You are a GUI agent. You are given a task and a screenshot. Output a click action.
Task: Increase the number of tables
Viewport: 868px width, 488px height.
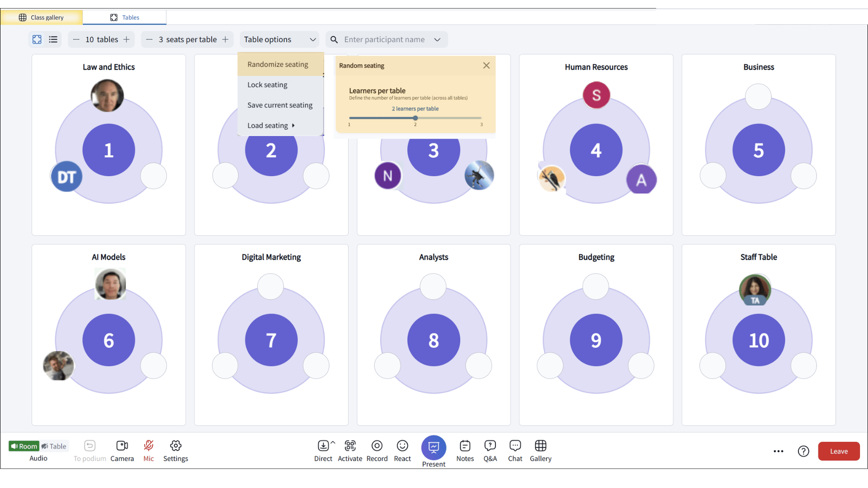point(127,40)
